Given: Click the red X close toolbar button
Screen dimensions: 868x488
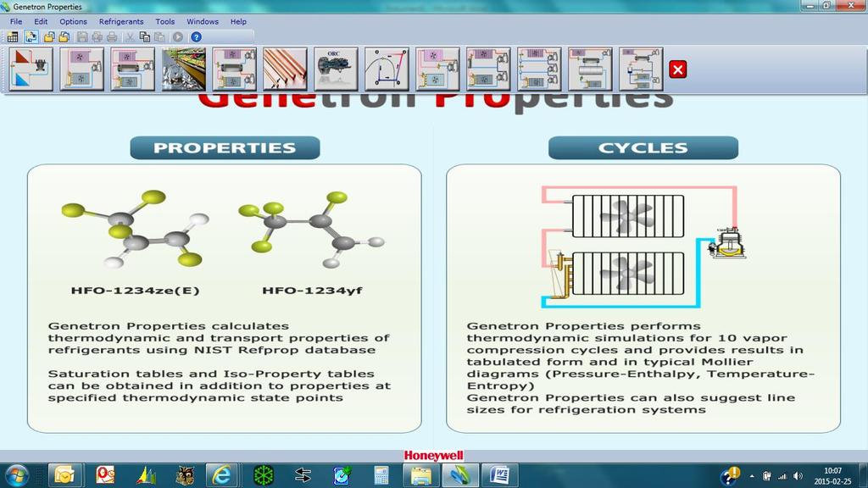Looking at the screenshot, I should [677, 69].
